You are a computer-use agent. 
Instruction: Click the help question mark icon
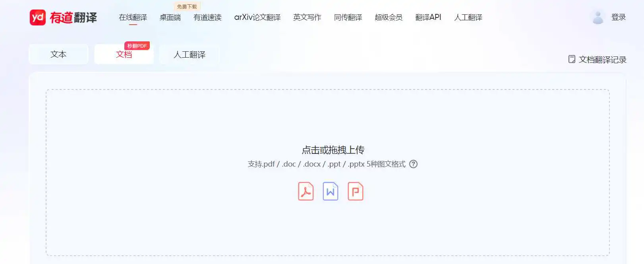414,164
